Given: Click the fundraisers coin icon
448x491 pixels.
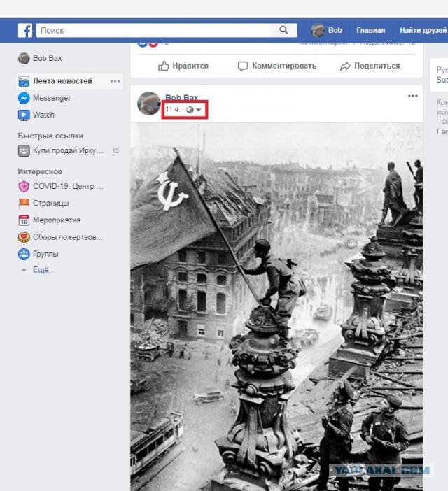Looking at the screenshot, I should 24,237.
